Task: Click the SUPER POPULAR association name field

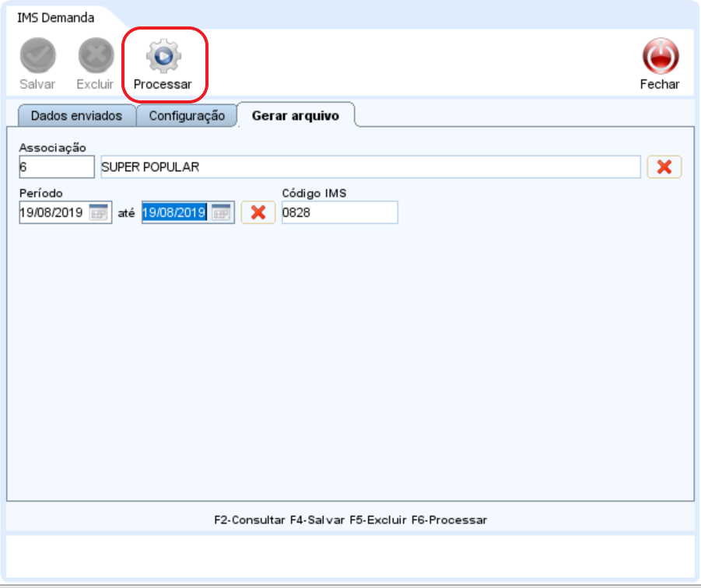Action: (x=369, y=166)
